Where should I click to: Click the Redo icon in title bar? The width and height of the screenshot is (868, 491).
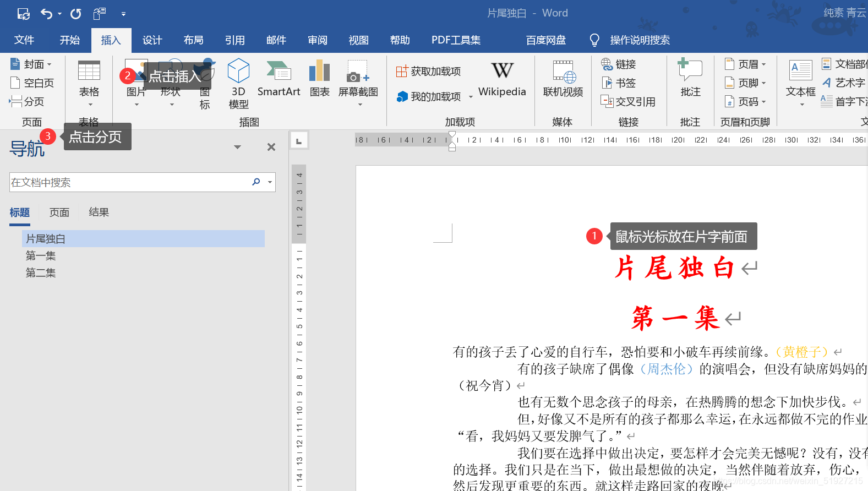point(76,14)
